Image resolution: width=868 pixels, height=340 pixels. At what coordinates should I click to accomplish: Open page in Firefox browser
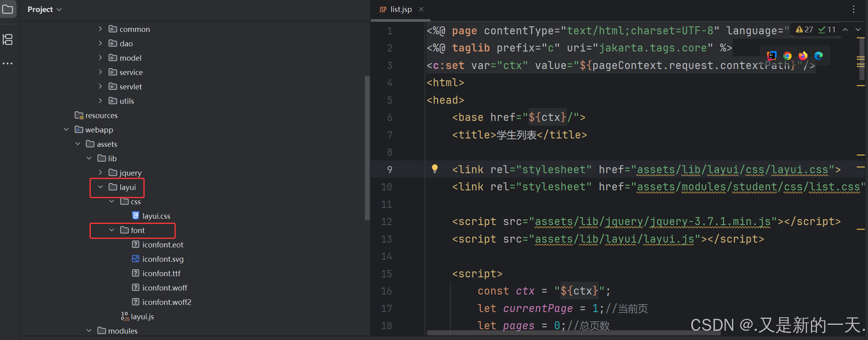click(x=803, y=56)
